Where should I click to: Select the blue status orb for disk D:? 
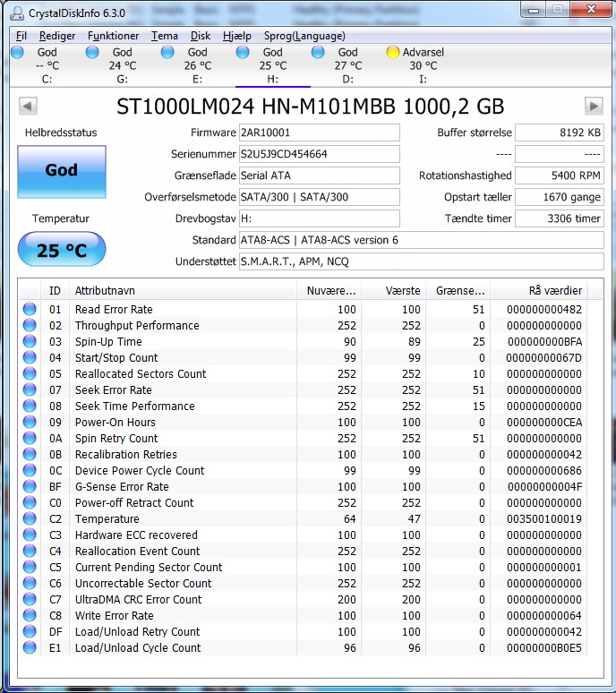[318, 52]
